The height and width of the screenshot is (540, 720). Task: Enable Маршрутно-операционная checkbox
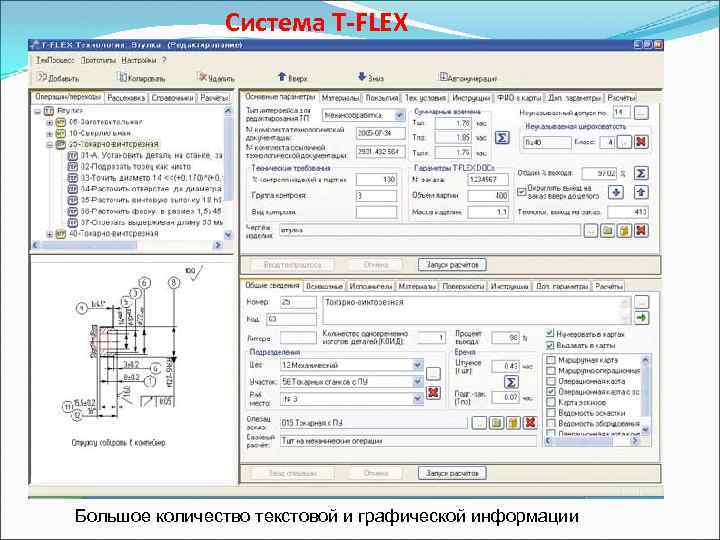pyautogui.click(x=551, y=370)
